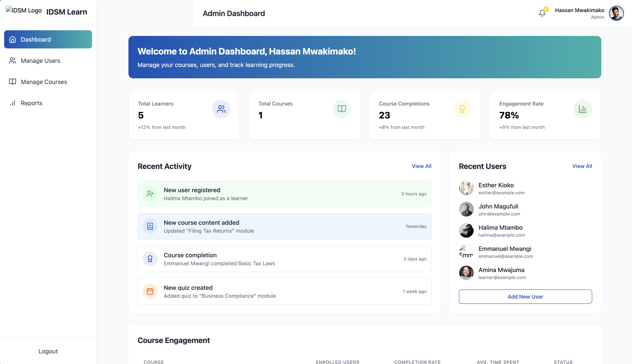Click View All in Recent Users
The width and height of the screenshot is (632, 364).
(582, 166)
